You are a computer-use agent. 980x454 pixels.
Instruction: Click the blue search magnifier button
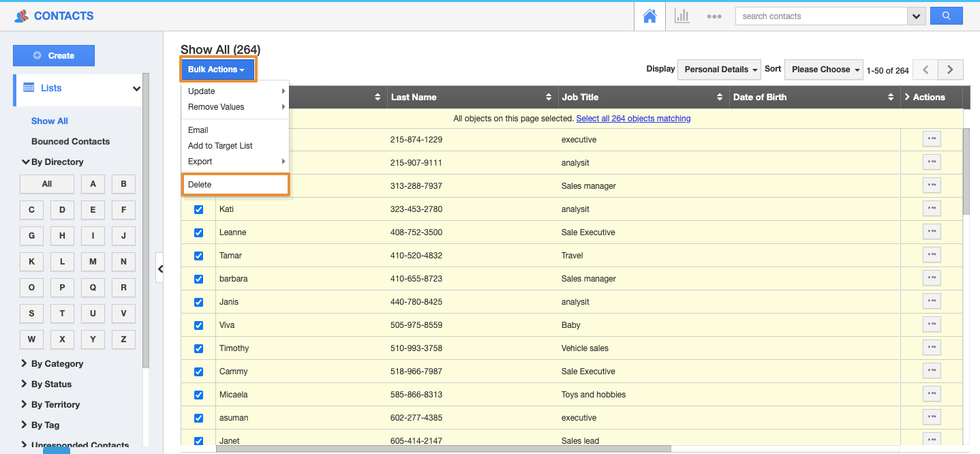click(946, 16)
